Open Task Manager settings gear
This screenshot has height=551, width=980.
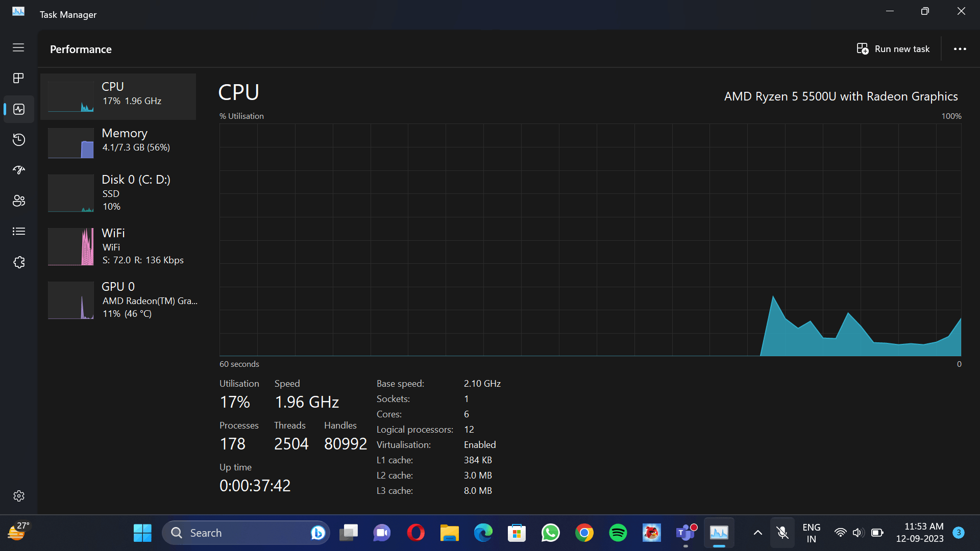click(18, 496)
